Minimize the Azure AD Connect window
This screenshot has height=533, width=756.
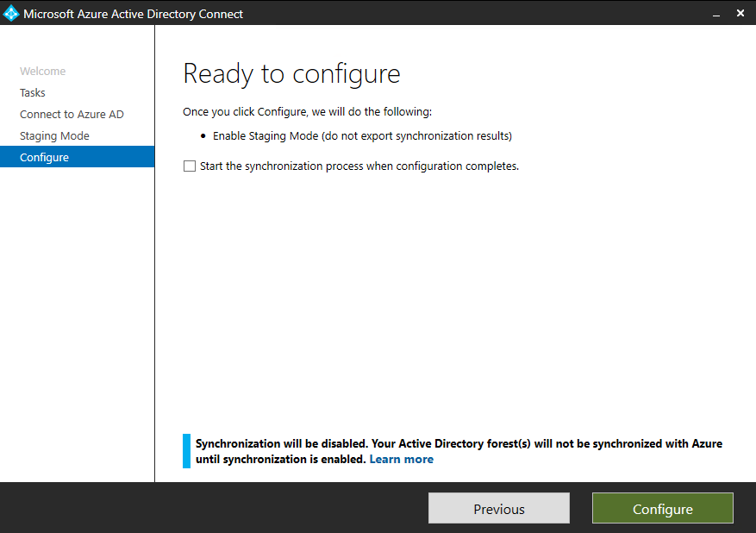(716, 14)
